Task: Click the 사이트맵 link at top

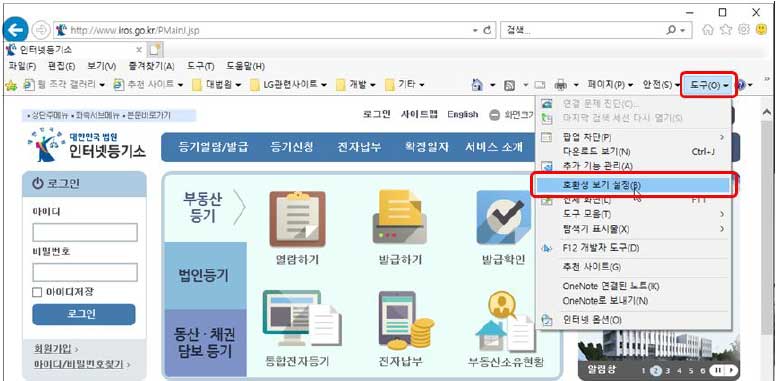Action: [420, 114]
